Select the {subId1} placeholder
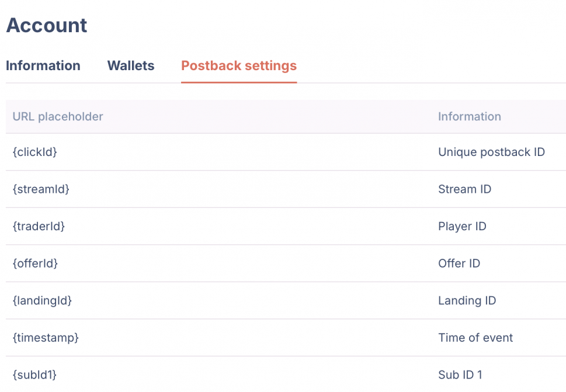 (34, 375)
